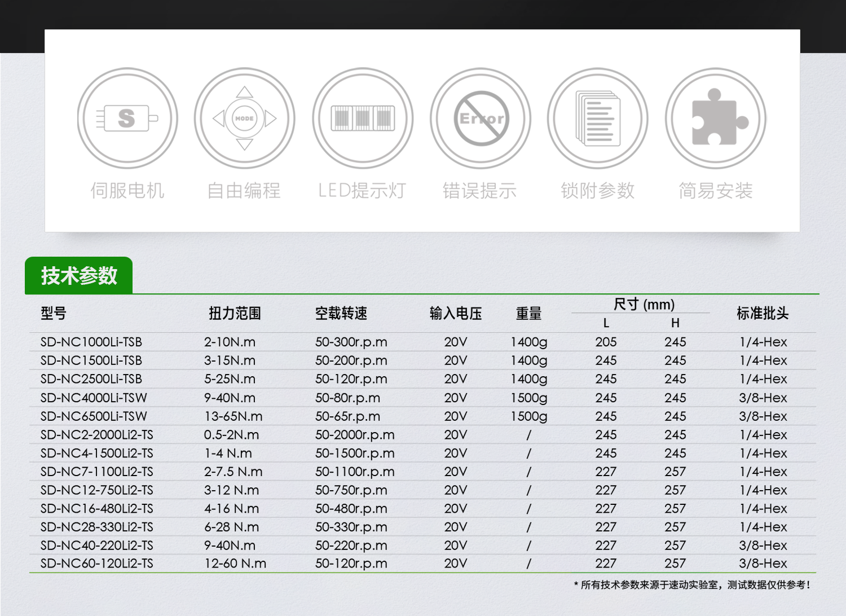Click the footnote about 速动实验室 data
This screenshot has height=616, width=846.
coord(692,585)
